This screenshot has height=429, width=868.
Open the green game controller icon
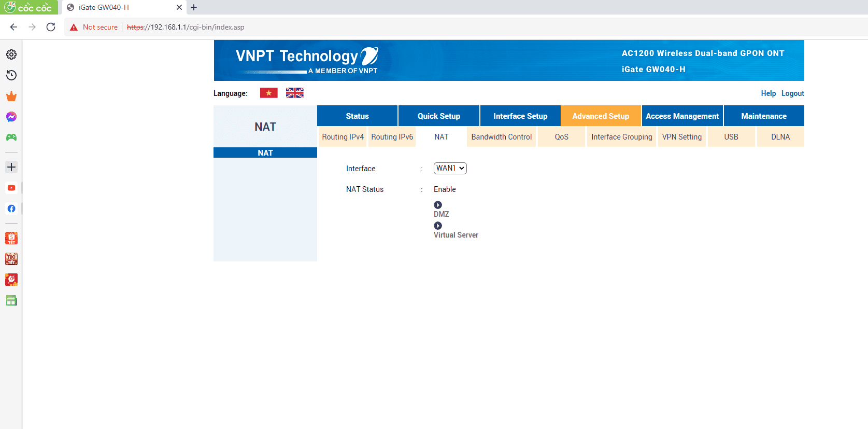point(11,137)
